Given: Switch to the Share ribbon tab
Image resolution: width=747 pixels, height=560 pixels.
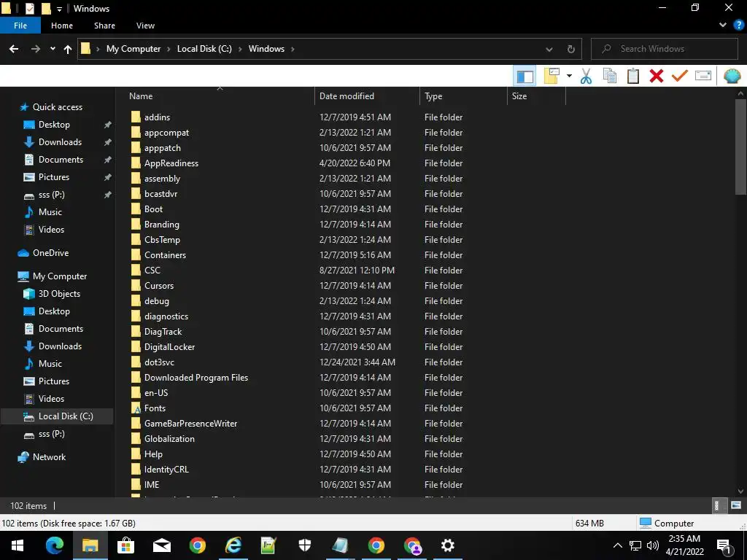Looking at the screenshot, I should 104,26.
